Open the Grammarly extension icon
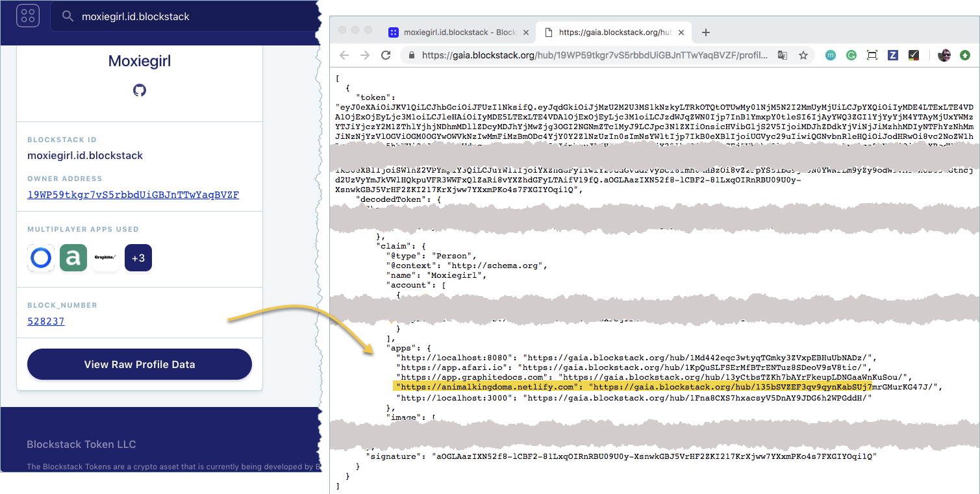Image resolution: width=980 pixels, height=494 pixels. tap(851, 56)
